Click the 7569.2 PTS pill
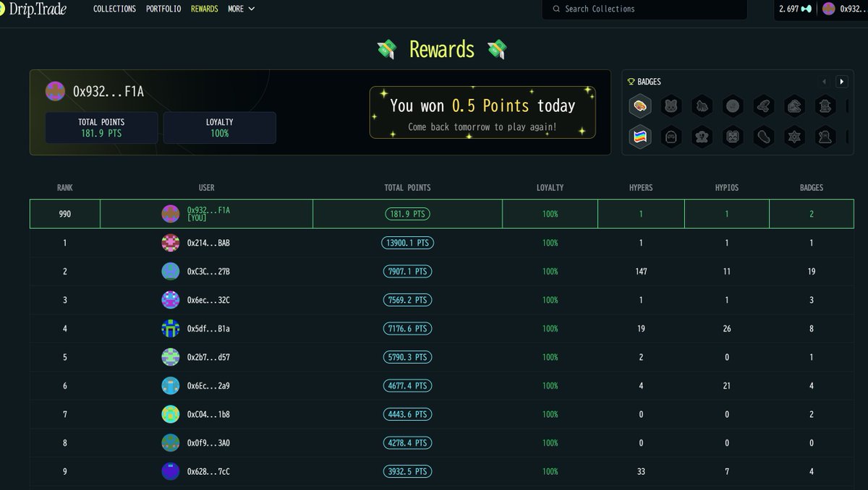 click(407, 300)
